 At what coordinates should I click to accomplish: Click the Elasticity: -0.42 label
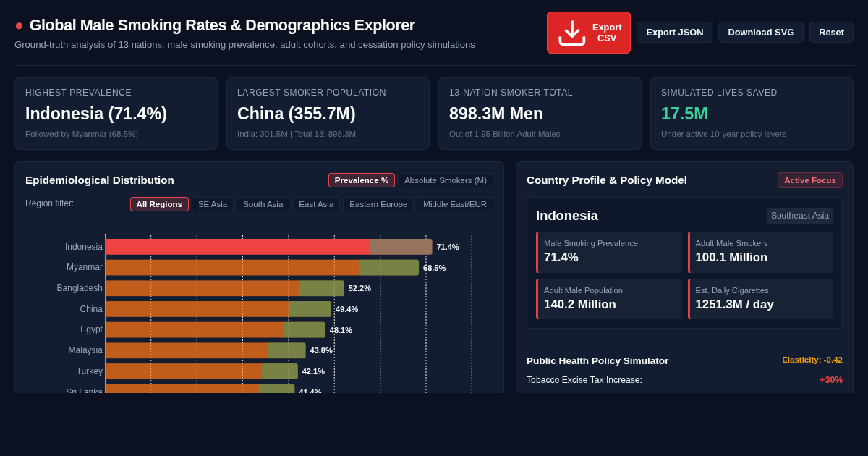point(812,360)
